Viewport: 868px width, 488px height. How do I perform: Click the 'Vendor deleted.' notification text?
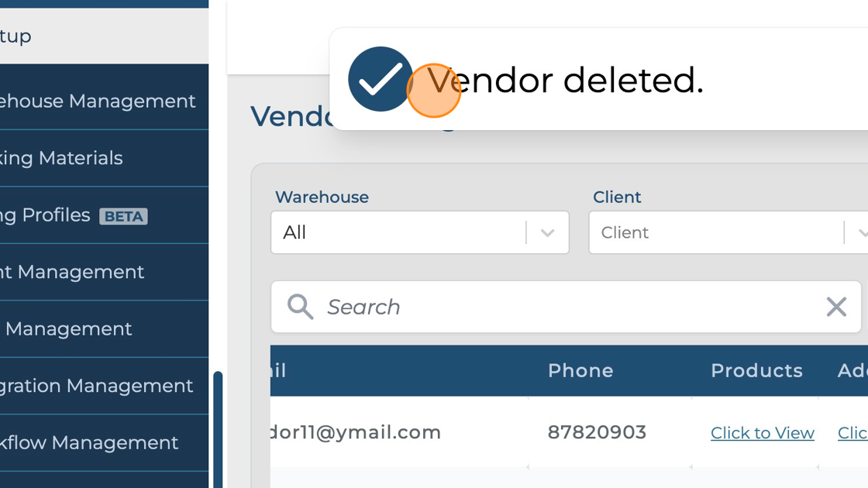coord(565,81)
